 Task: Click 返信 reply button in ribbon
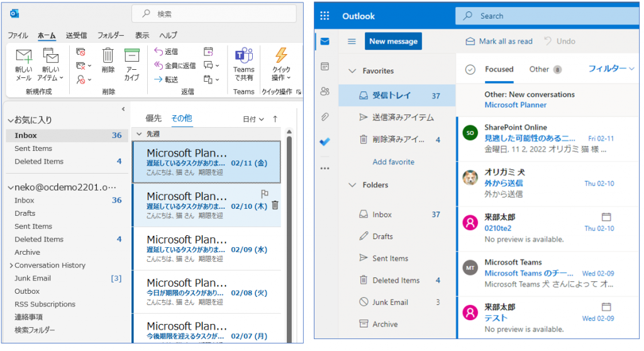point(166,52)
